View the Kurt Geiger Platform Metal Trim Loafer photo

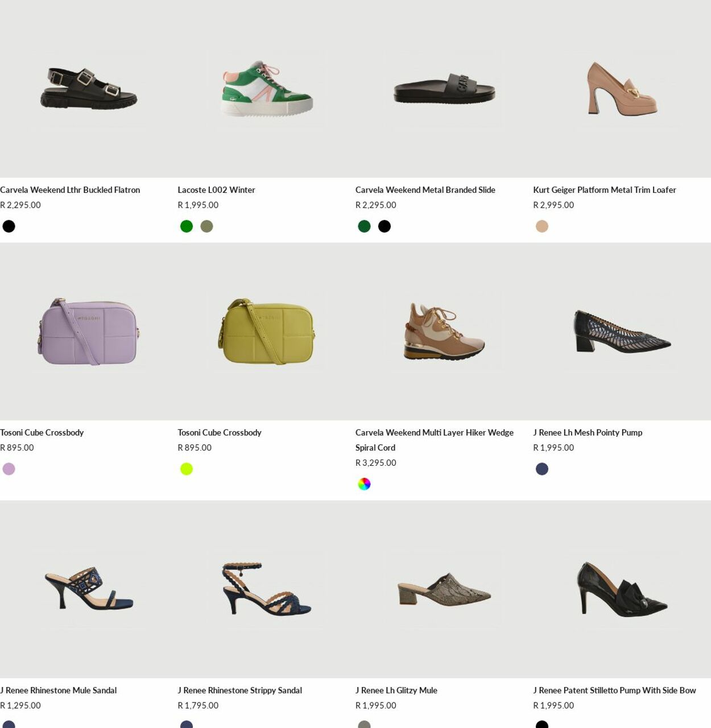click(622, 89)
